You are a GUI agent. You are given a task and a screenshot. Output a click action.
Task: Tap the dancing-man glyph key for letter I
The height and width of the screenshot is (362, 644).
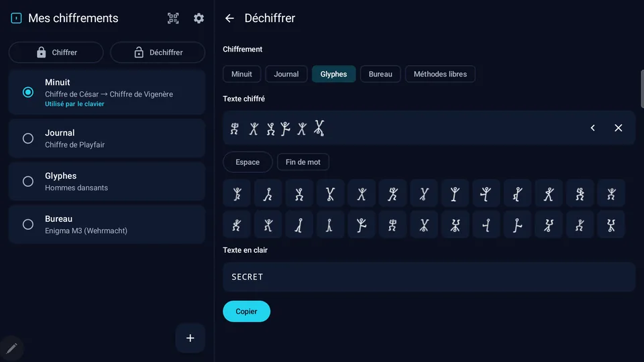tap(487, 194)
